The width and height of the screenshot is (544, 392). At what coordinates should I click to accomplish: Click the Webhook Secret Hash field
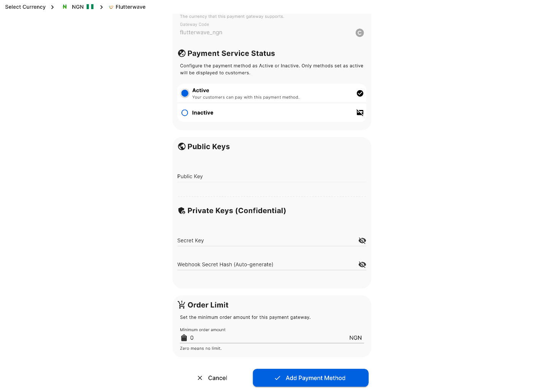pos(267,265)
